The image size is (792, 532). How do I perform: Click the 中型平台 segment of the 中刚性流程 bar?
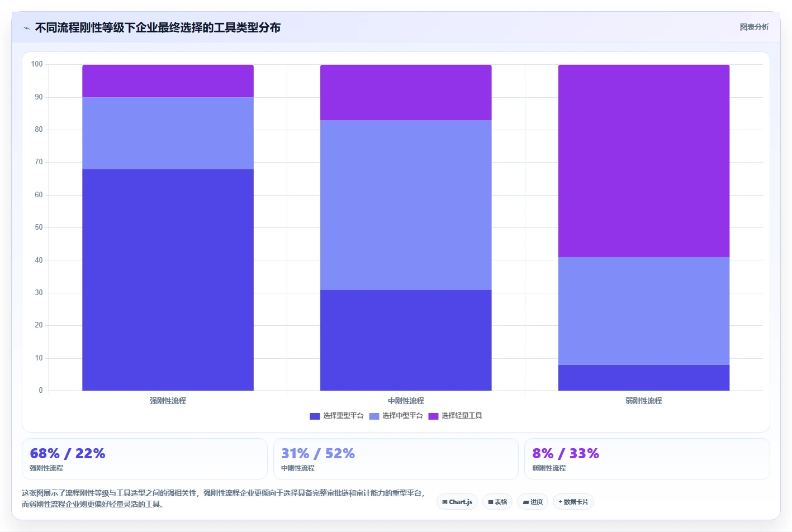point(406,205)
